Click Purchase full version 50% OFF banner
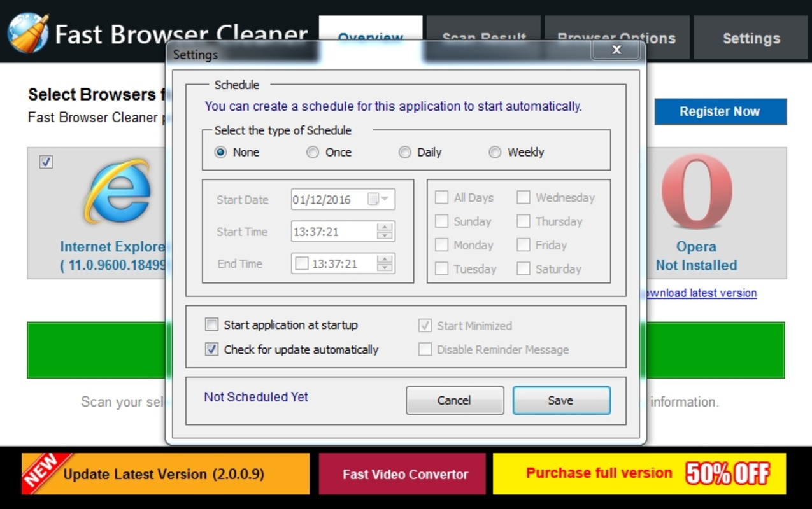The image size is (812, 509). click(x=639, y=474)
